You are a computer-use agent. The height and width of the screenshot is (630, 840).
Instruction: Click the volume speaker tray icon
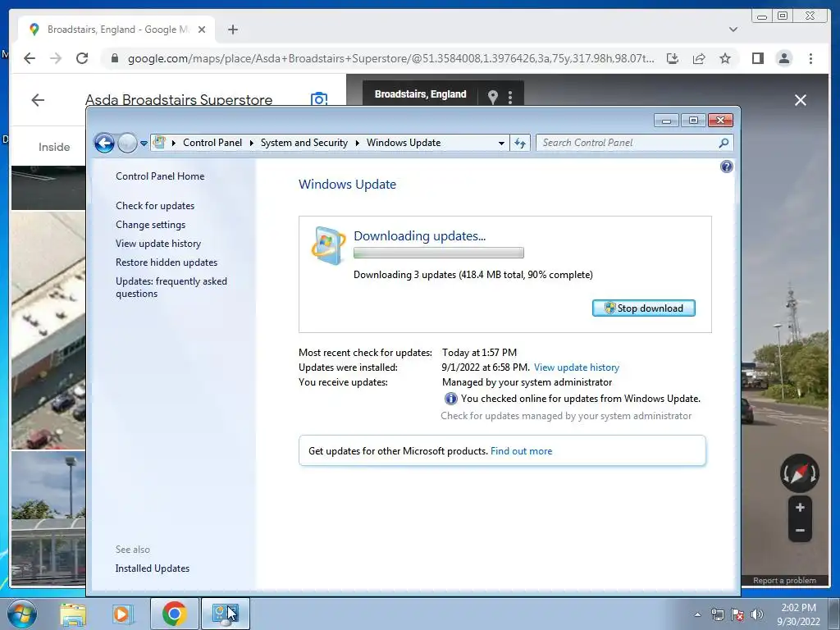coord(757,614)
